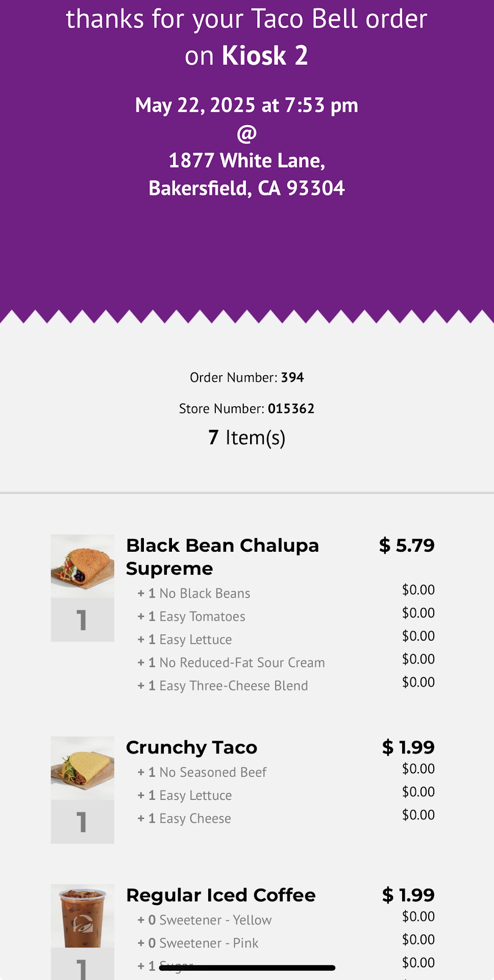Click the quantity box under the Chalupa image

pyautogui.click(x=82, y=620)
